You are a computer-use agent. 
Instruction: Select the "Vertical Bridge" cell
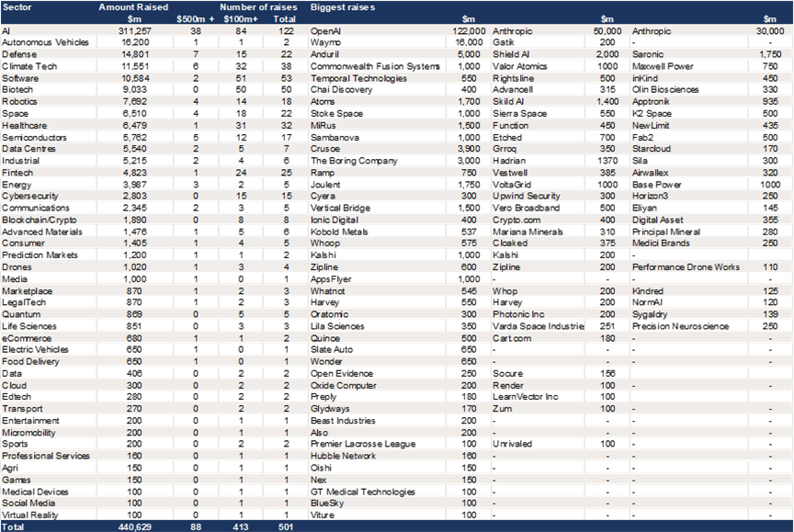click(340, 208)
